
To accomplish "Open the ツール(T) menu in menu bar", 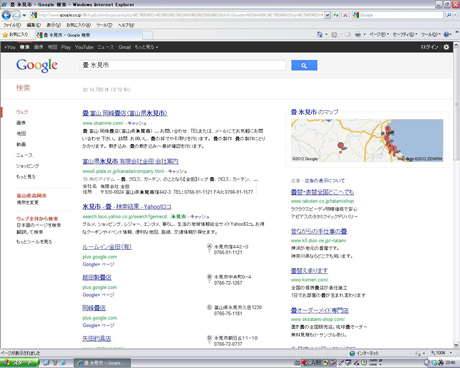I will [104, 25].
